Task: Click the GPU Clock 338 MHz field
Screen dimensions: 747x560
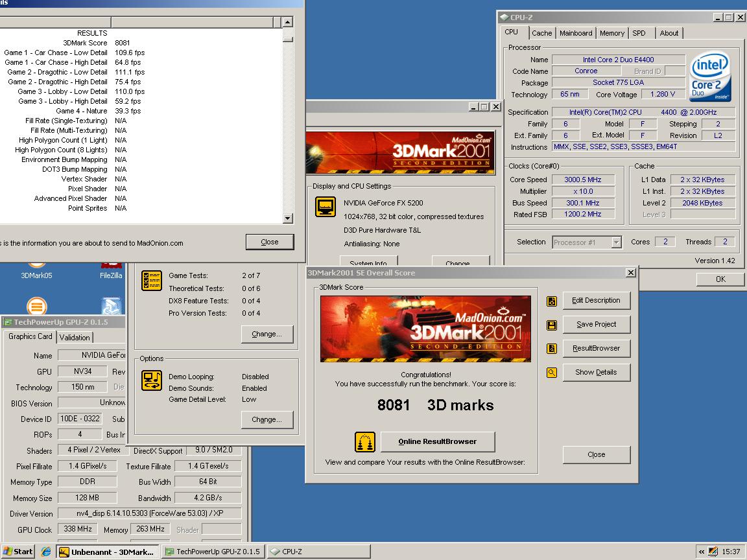Action: 78,529
